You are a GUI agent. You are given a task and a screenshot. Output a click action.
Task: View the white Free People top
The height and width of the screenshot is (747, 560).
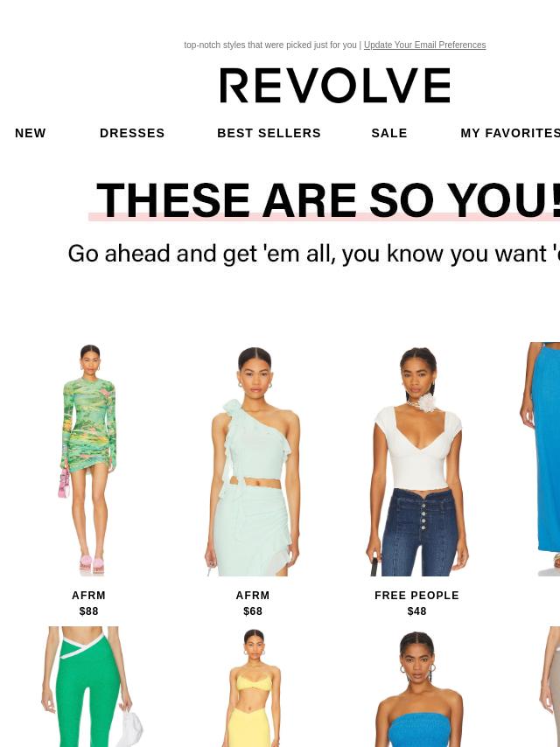tap(417, 459)
